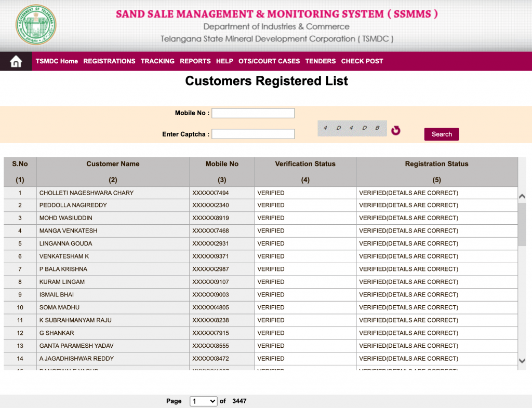Image resolution: width=532 pixels, height=408 pixels.
Task: Select the CHOLLETI NAGESHWARA CHARY name cell
Action: [x=113, y=193]
